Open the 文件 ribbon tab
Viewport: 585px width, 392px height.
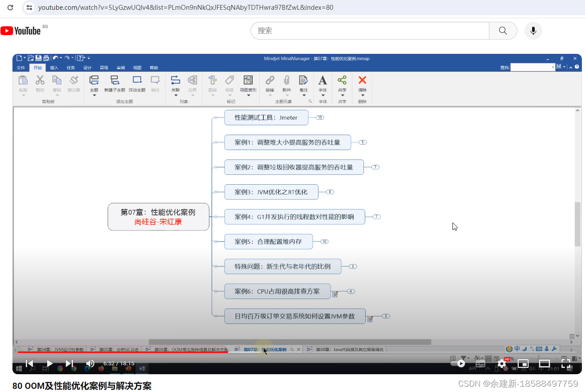(x=21, y=68)
